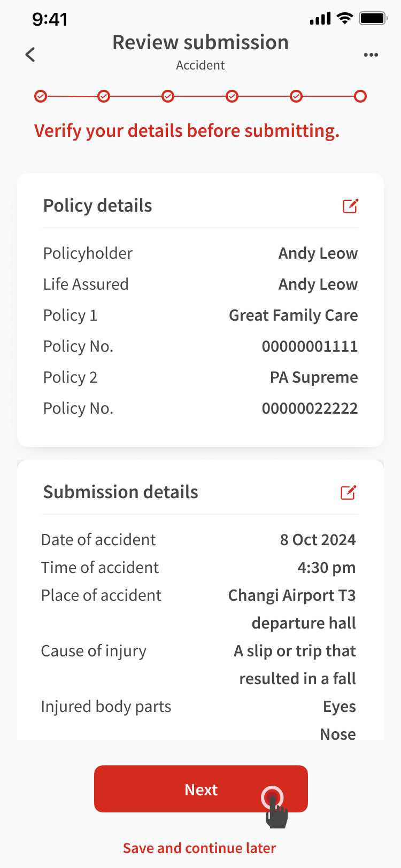Screen dimensions: 401x868
Task: Tap the battery icon in status bar
Action: point(373,19)
